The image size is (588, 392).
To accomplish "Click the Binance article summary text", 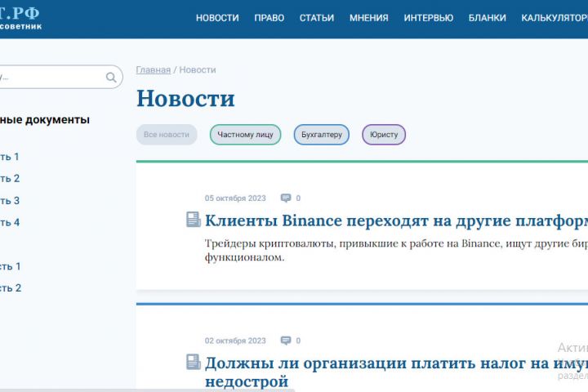I will (396, 250).
